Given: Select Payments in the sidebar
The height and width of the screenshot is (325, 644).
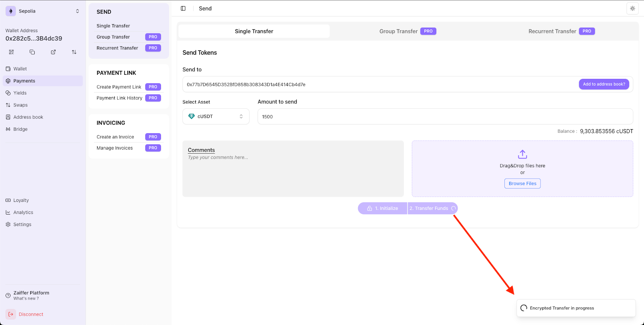Looking at the screenshot, I should (43, 81).
